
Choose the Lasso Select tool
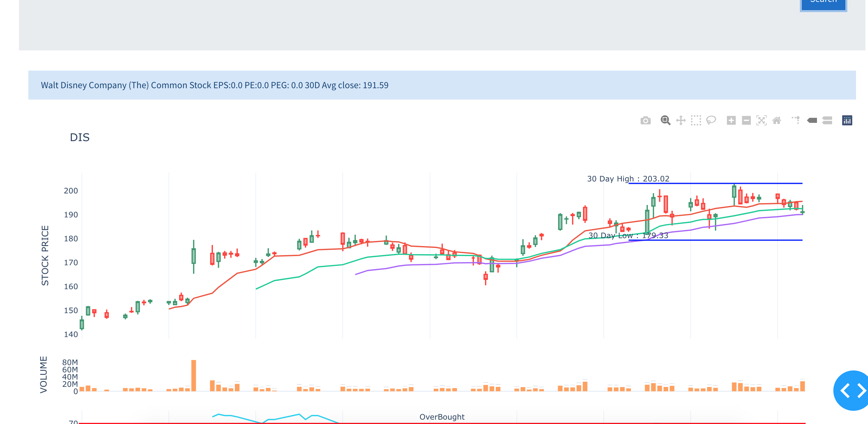[711, 120]
